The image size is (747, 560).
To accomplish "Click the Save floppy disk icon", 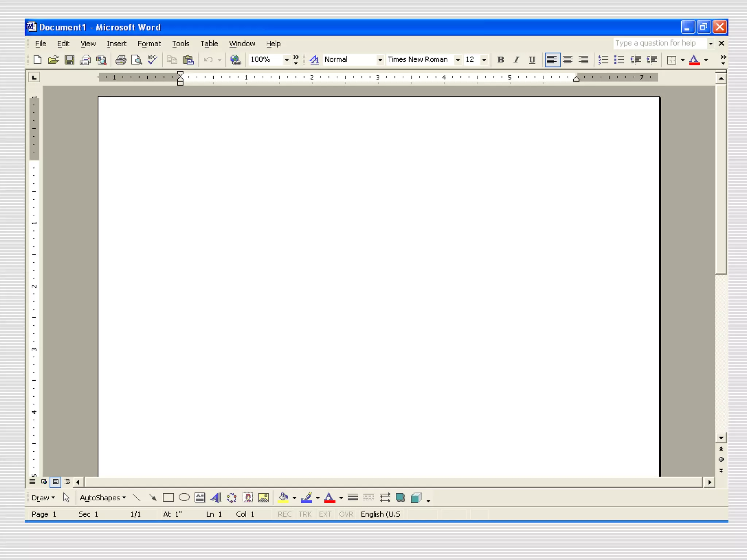I will click(69, 60).
